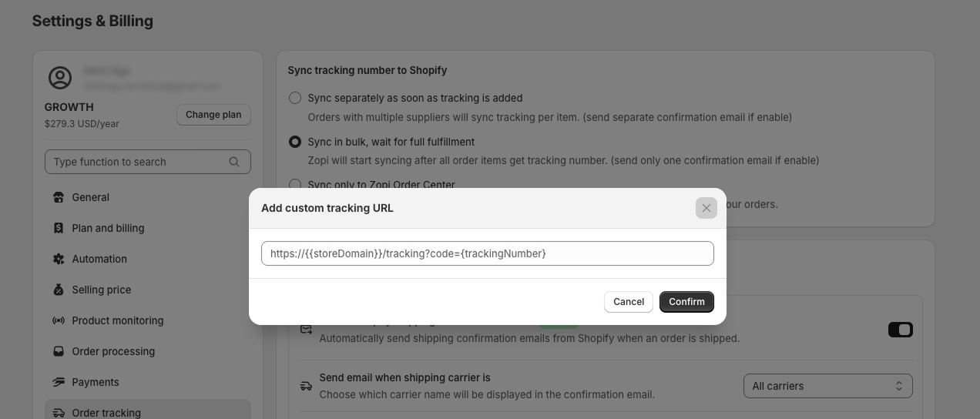Viewport: 980px width, 419px height.
Task: Open the Selling price settings section
Action: pos(101,290)
